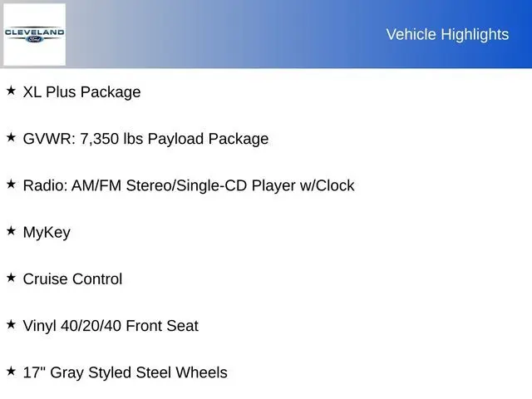Click the XL Plus Package text
Image resolution: width=532 pixels, height=399 pixels.
pyautogui.click(x=81, y=92)
